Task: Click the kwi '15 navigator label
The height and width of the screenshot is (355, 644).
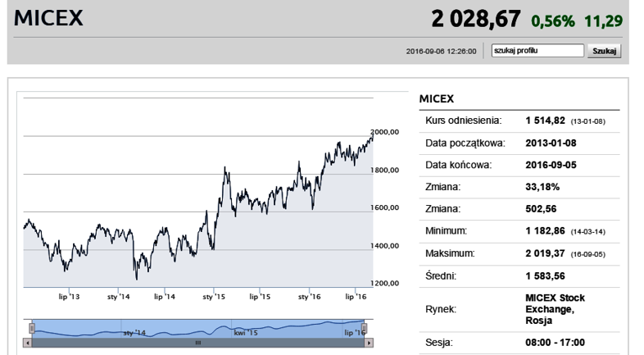Action: pos(246,333)
